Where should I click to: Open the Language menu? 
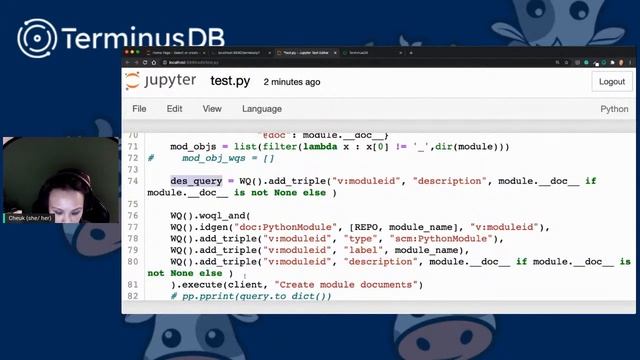(262, 109)
